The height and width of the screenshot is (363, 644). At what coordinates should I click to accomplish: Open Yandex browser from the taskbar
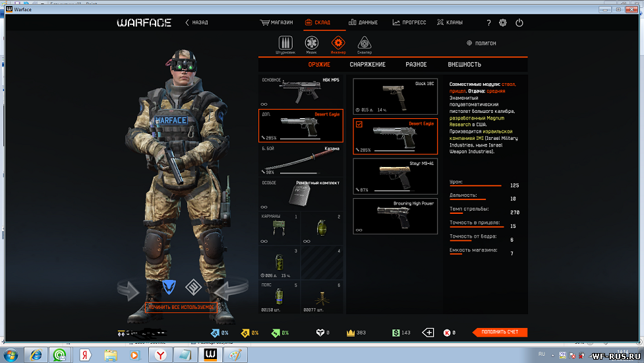click(161, 355)
